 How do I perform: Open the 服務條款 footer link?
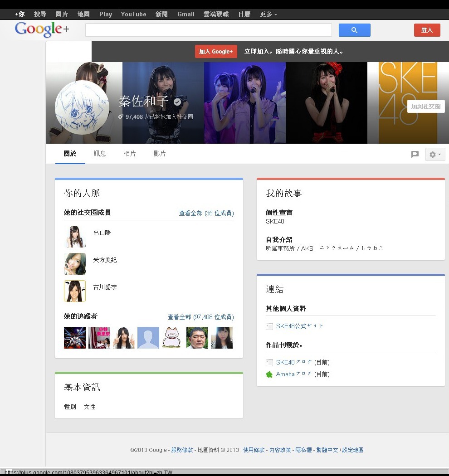[182, 450]
